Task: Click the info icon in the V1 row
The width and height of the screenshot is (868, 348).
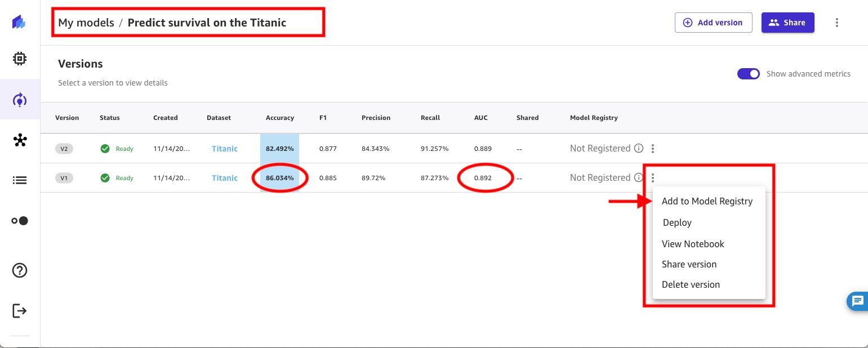Action: click(x=639, y=178)
